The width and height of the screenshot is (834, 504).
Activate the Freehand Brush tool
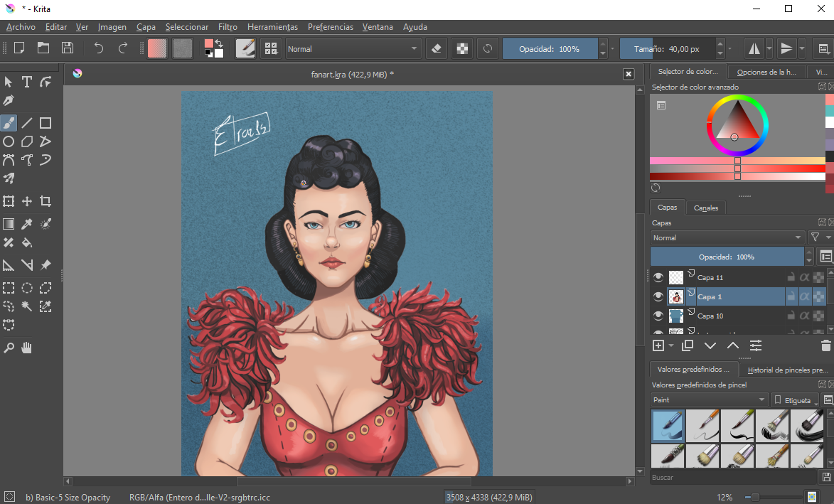[x=9, y=124]
